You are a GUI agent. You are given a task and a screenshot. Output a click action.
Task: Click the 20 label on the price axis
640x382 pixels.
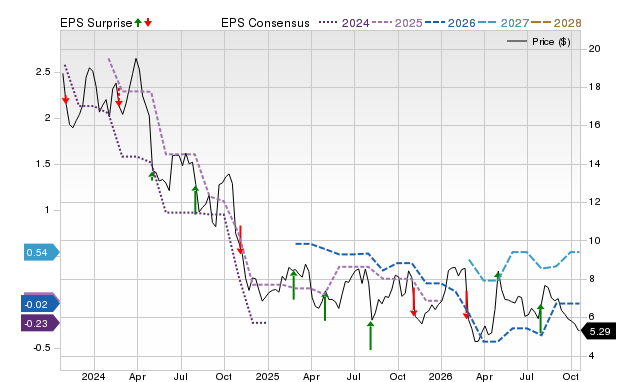pyautogui.click(x=594, y=49)
